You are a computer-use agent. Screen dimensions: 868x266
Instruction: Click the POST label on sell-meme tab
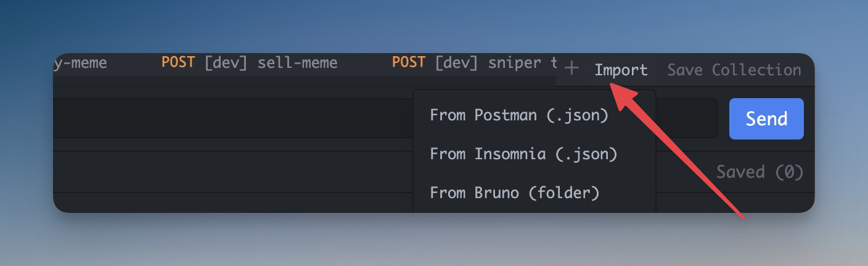click(x=178, y=62)
